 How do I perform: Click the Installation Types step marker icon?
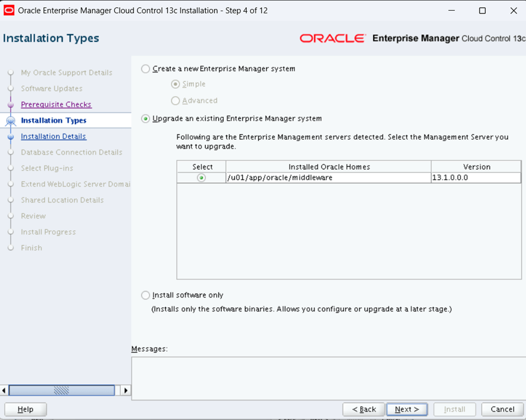pos(10,121)
